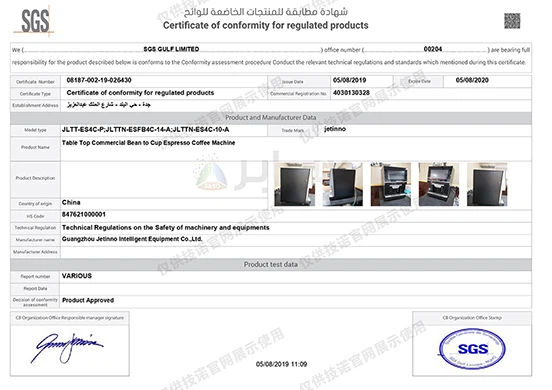Click the blue SGS office stamp
The image size is (552, 390).
coord(472,349)
